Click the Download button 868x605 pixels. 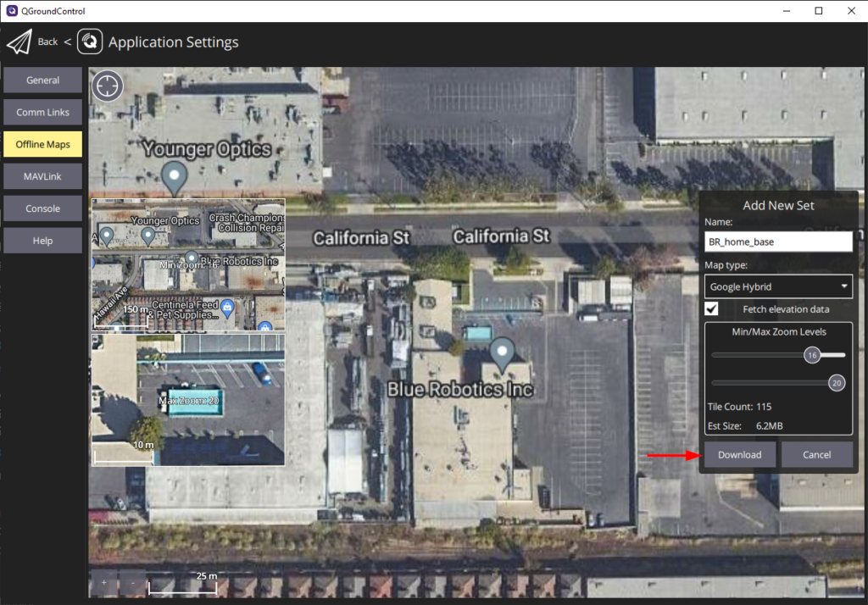(x=739, y=454)
